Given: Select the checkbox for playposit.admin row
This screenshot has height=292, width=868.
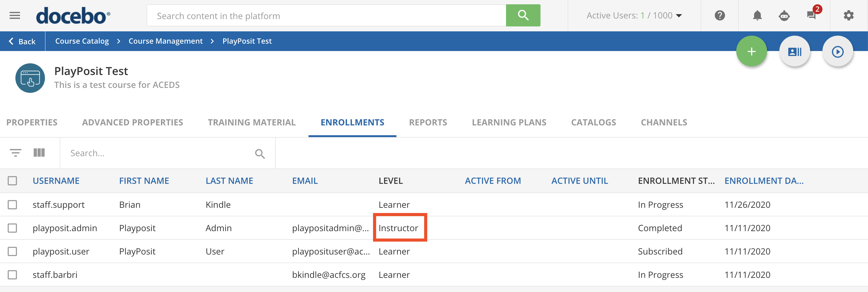Looking at the screenshot, I should pyautogui.click(x=13, y=228).
